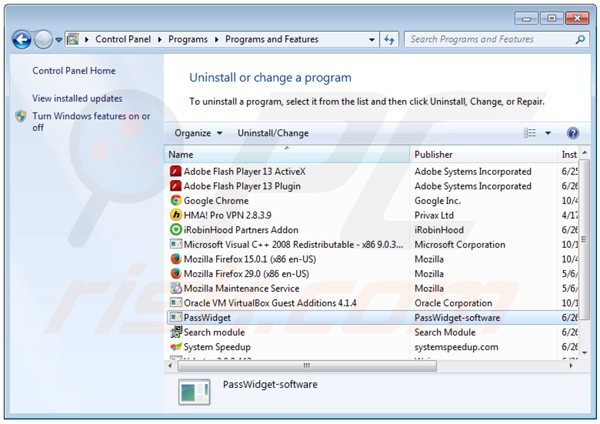
Task: Open recent pages dropdown next to Forward
Action: click(x=59, y=39)
